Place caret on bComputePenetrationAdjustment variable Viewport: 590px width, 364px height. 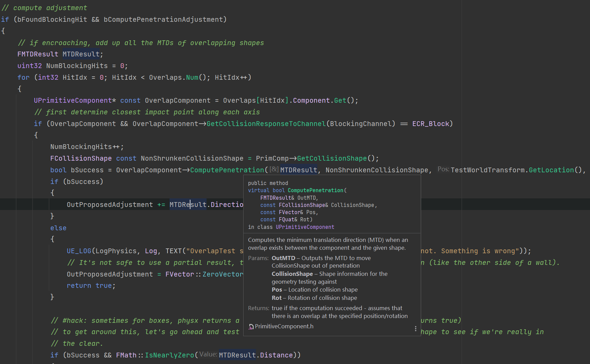(163, 20)
